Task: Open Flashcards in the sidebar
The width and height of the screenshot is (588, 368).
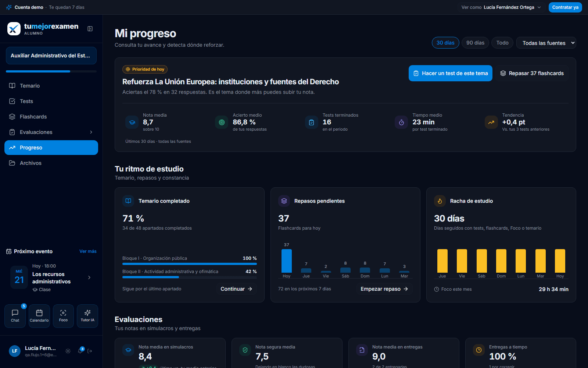Action: pos(51,117)
